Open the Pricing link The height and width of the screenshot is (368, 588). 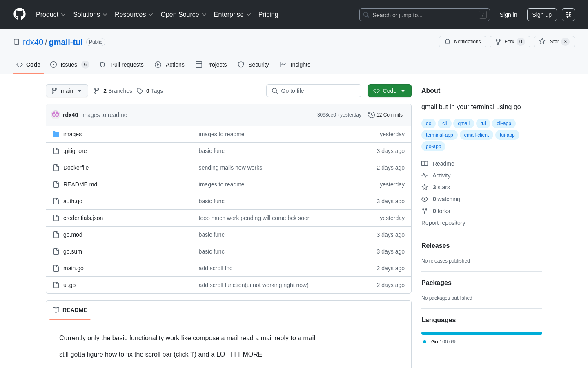coord(268,15)
